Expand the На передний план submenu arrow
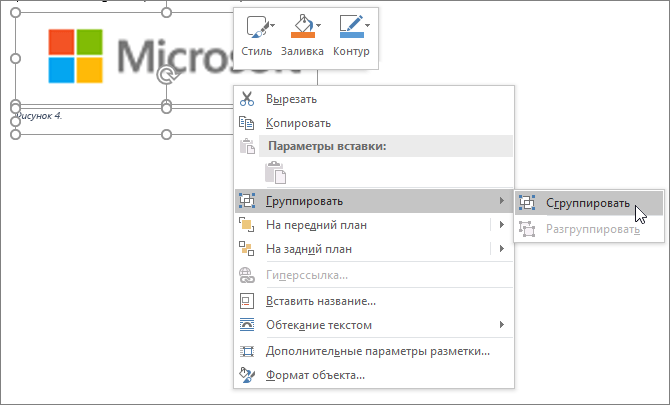 click(502, 224)
